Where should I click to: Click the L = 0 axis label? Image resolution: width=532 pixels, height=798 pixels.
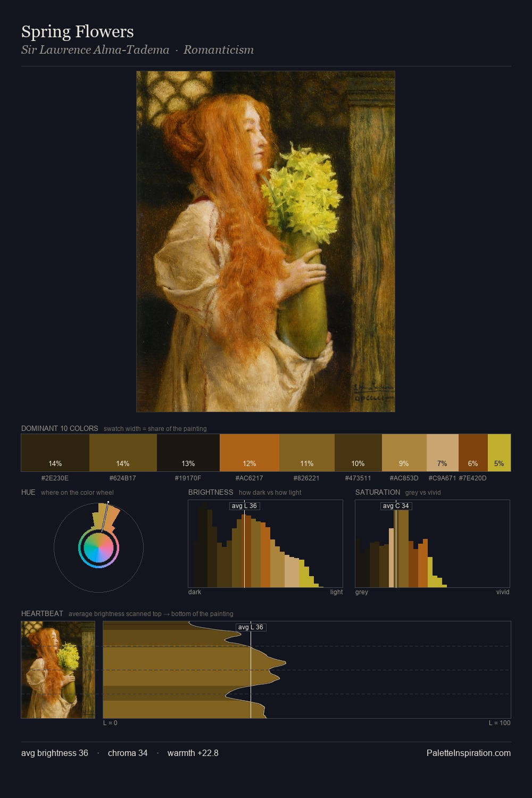point(110,722)
